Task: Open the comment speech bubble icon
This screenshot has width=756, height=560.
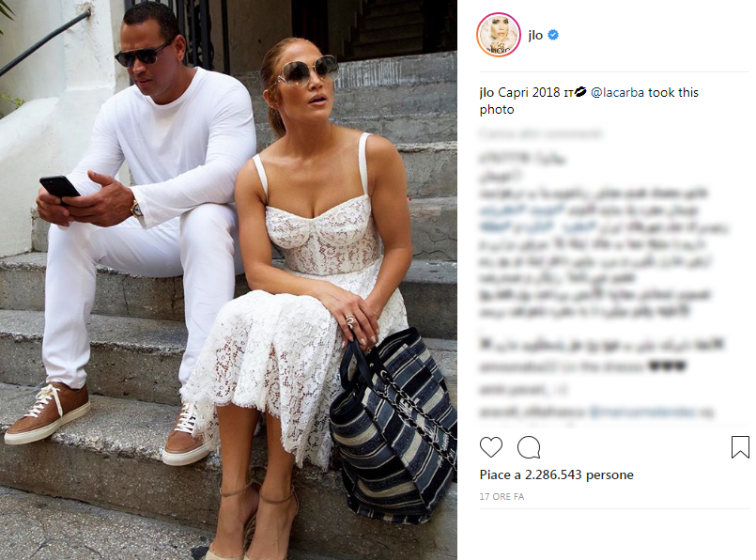Action: pyautogui.click(x=529, y=447)
